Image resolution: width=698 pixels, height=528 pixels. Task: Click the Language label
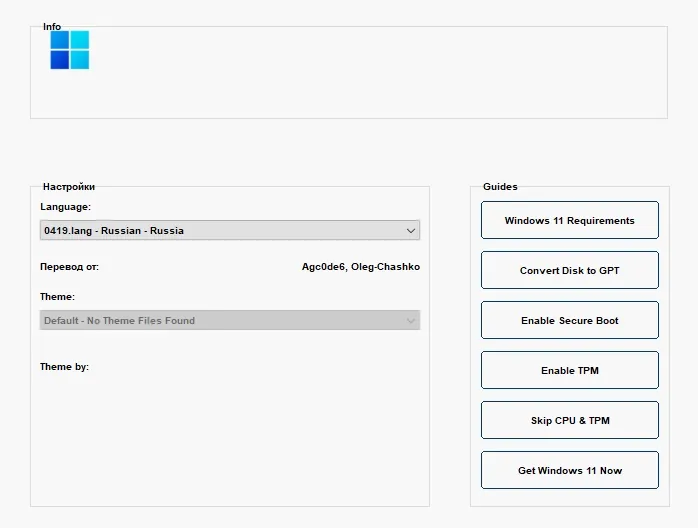pyautogui.click(x=65, y=207)
